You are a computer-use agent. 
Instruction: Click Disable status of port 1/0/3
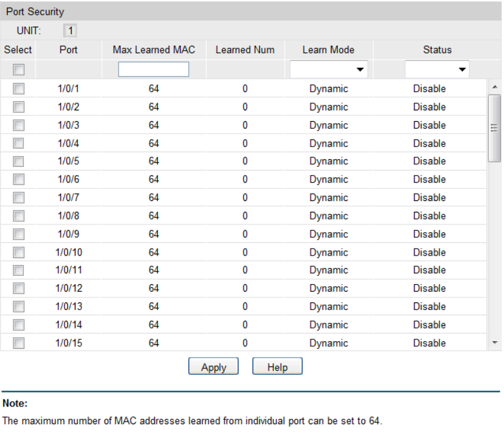429,125
